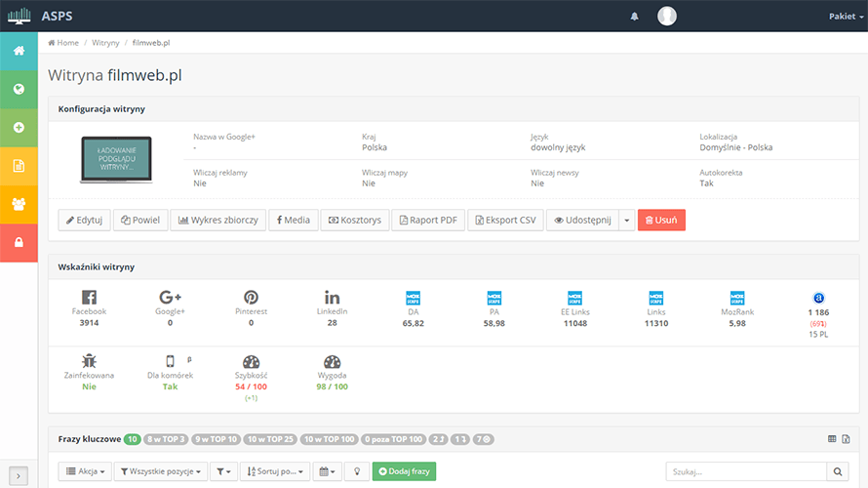This screenshot has height=488, width=868.
Task: Click the ASPS logo icon
Action: pos(19,16)
